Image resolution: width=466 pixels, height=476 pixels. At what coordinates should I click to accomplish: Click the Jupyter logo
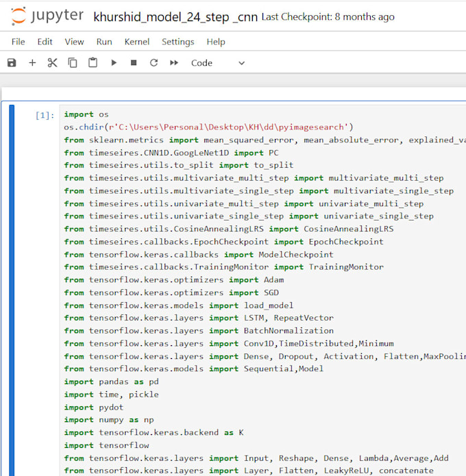click(47, 16)
